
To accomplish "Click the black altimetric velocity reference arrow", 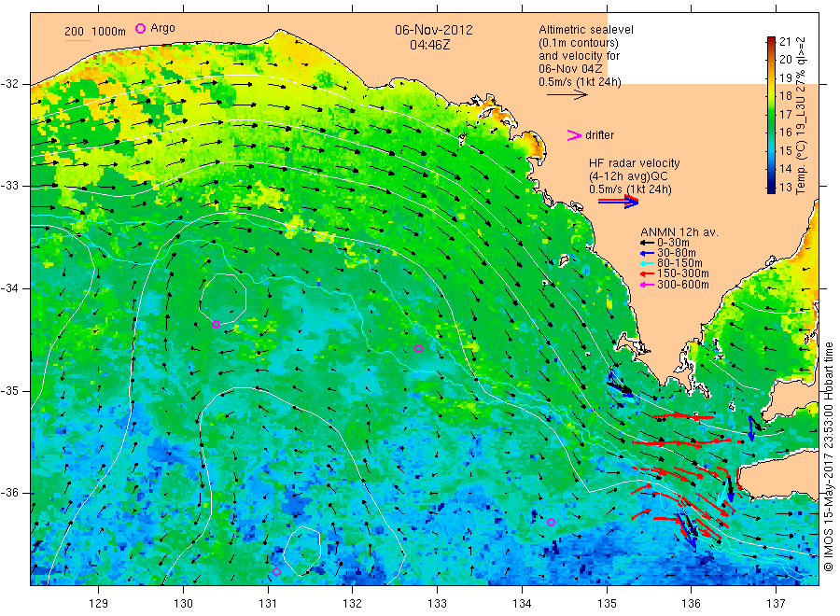I will click(x=567, y=95).
